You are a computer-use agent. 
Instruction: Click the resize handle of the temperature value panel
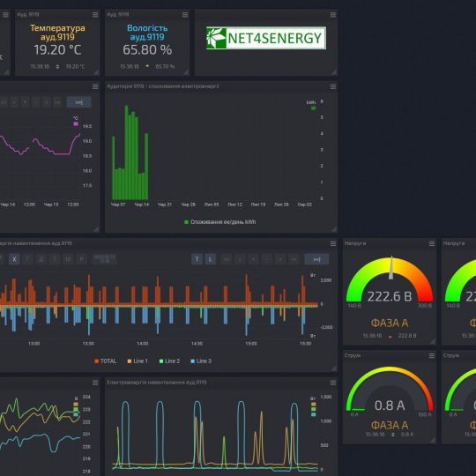(97, 72)
